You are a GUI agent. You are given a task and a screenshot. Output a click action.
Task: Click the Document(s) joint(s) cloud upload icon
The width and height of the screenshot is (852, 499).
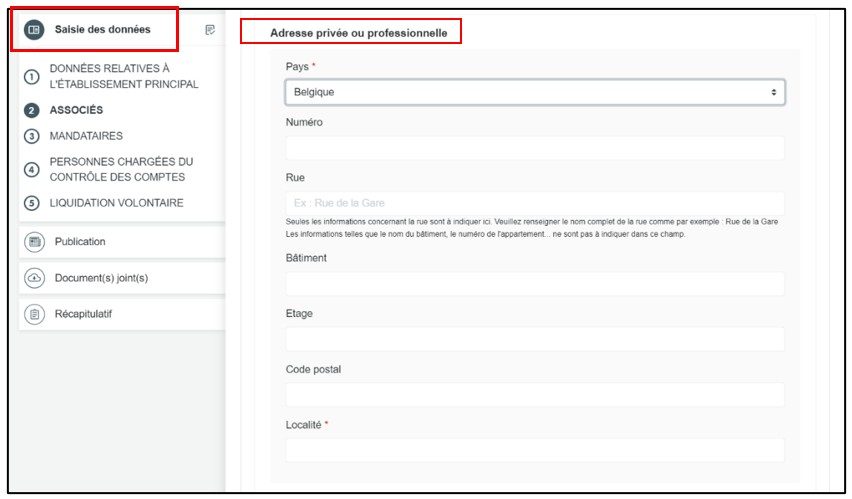pos(34,278)
